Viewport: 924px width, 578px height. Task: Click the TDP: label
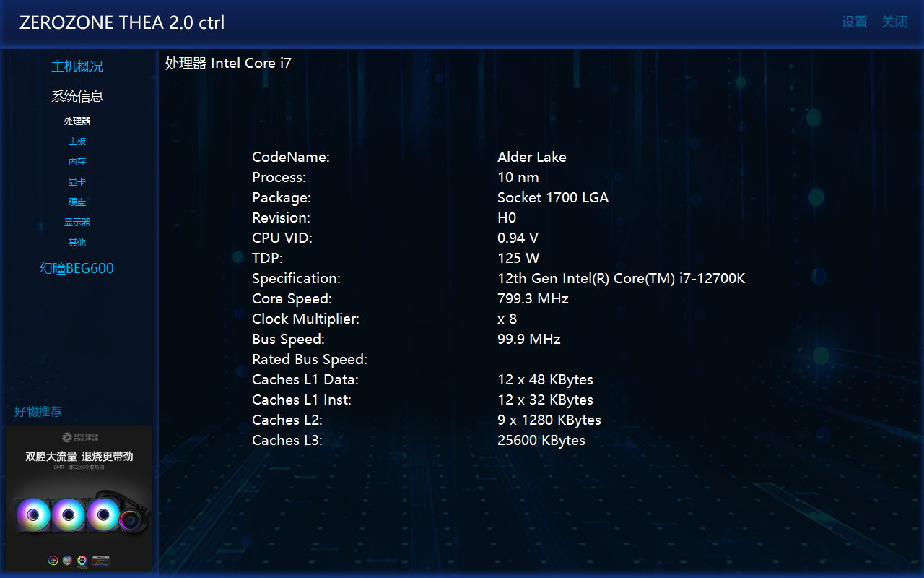point(267,258)
